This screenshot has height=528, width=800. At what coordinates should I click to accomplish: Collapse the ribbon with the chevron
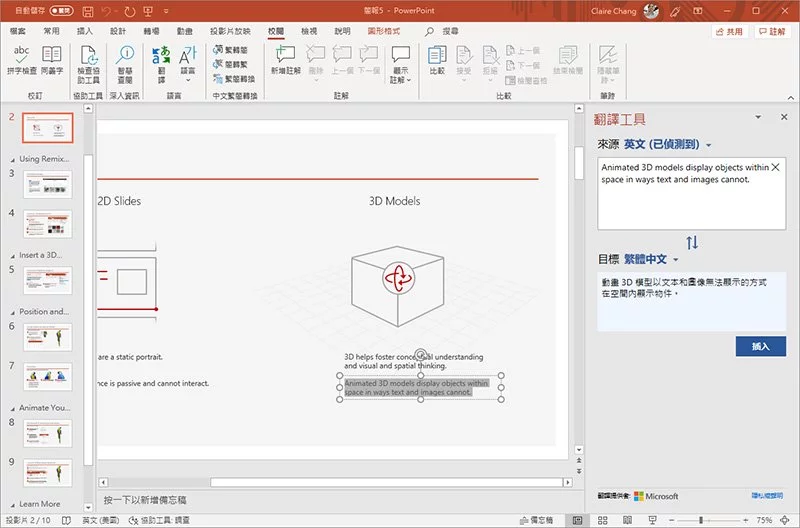pyautogui.click(x=791, y=97)
